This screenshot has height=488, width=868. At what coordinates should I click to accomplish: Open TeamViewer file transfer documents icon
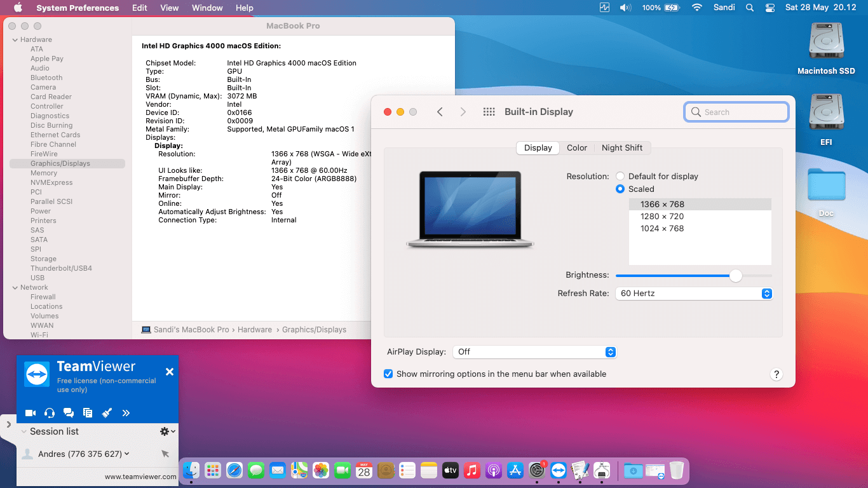88,413
